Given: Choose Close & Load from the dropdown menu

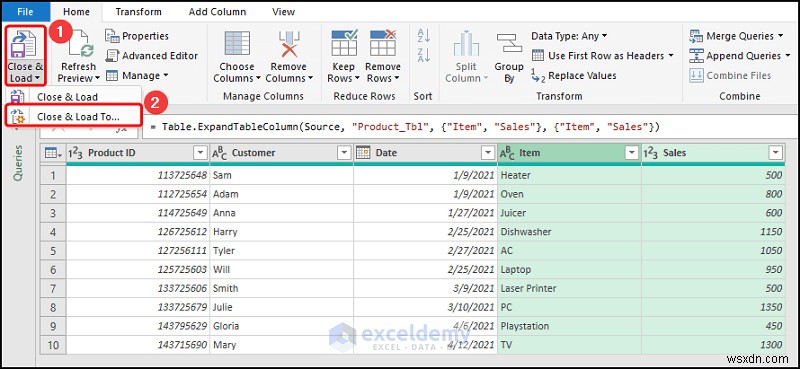Looking at the screenshot, I should click(x=73, y=97).
